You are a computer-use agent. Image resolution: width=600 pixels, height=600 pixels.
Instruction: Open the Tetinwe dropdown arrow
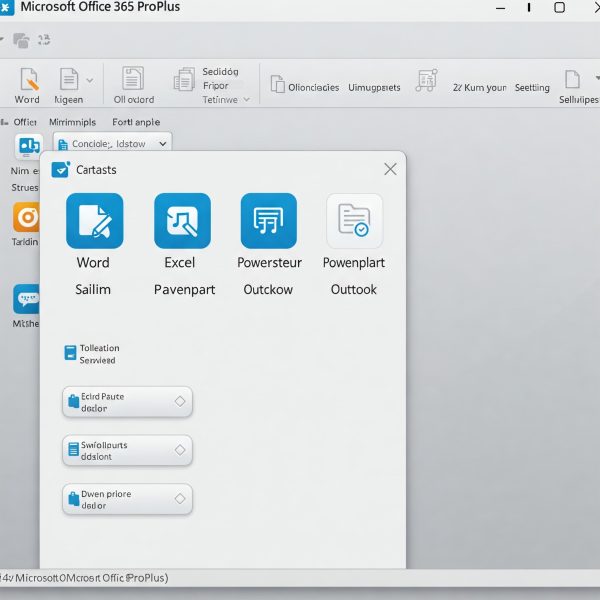(x=246, y=100)
